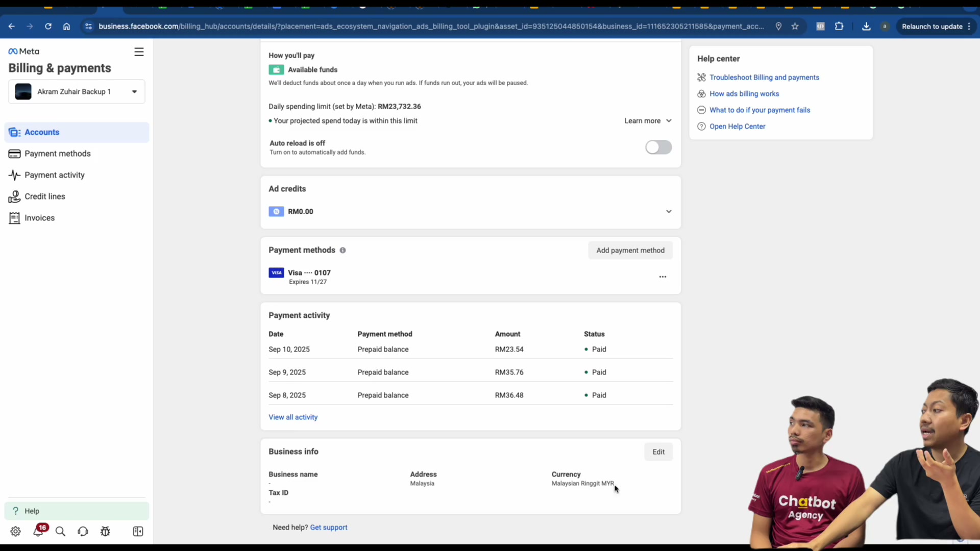The width and height of the screenshot is (980, 551).
Task: Open Payment activity in the sidebar
Action: pos(77,175)
